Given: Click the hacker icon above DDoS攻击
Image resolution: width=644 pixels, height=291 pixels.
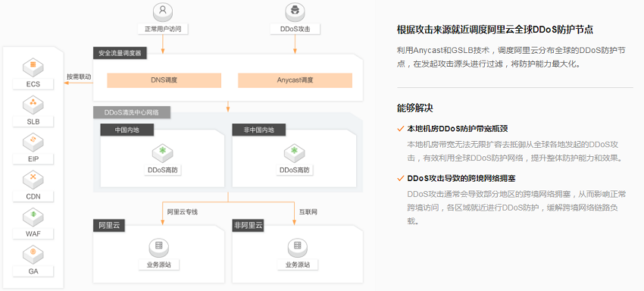Looking at the screenshot, I should 295,12.
